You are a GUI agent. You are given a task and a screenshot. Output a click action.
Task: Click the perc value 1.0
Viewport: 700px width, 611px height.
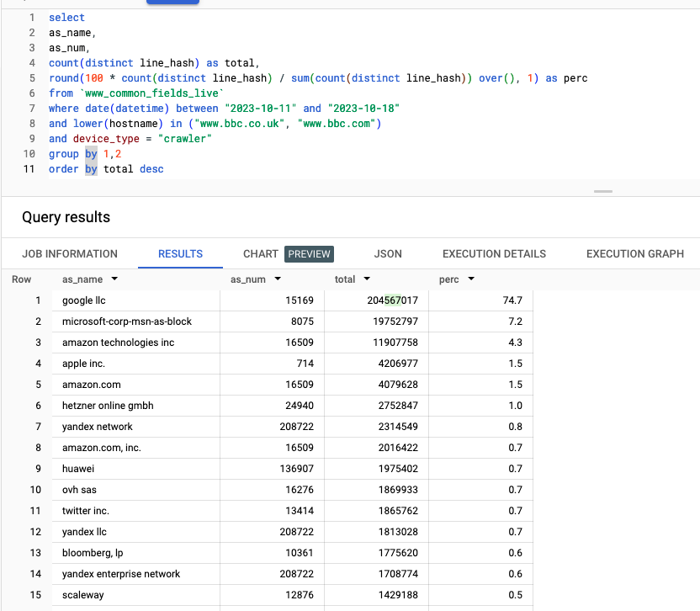(x=515, y=405)
